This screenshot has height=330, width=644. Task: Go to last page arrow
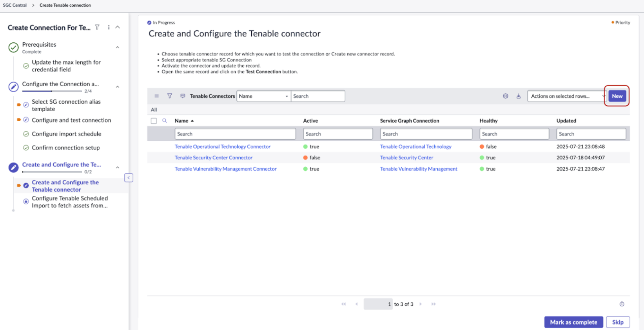pyautogui.click(x=434, y=304)
